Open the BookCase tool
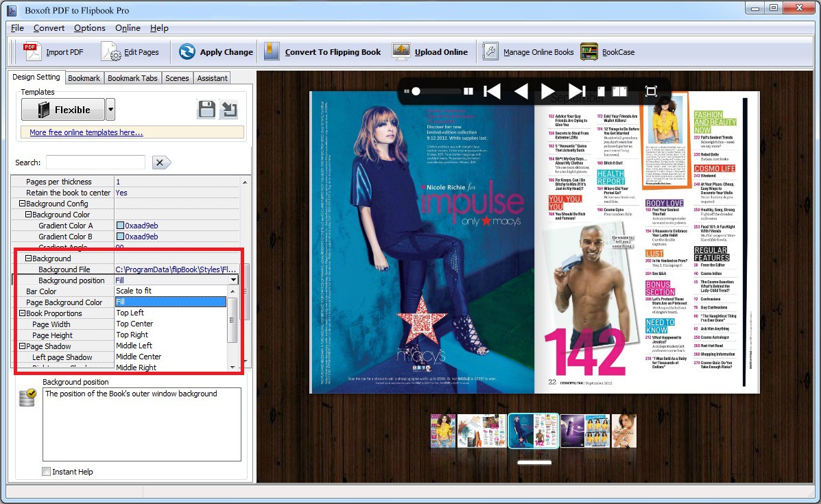 pyautogui.click(x=608, y=52)
